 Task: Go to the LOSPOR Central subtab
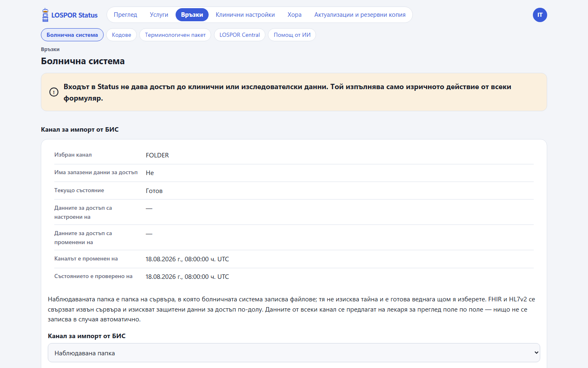click(x=240, y=35)
